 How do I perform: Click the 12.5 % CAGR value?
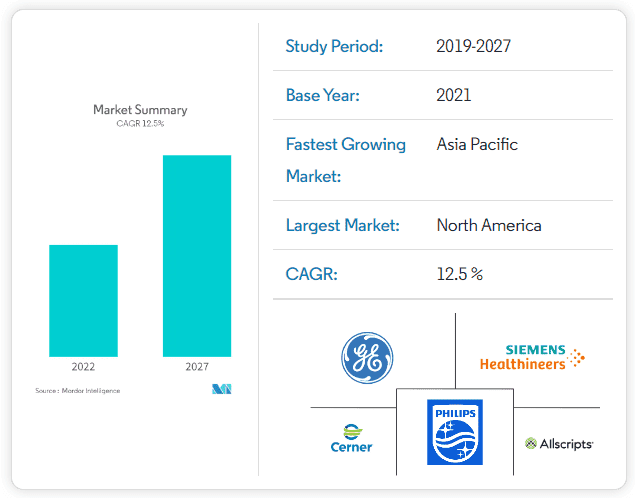460,274
